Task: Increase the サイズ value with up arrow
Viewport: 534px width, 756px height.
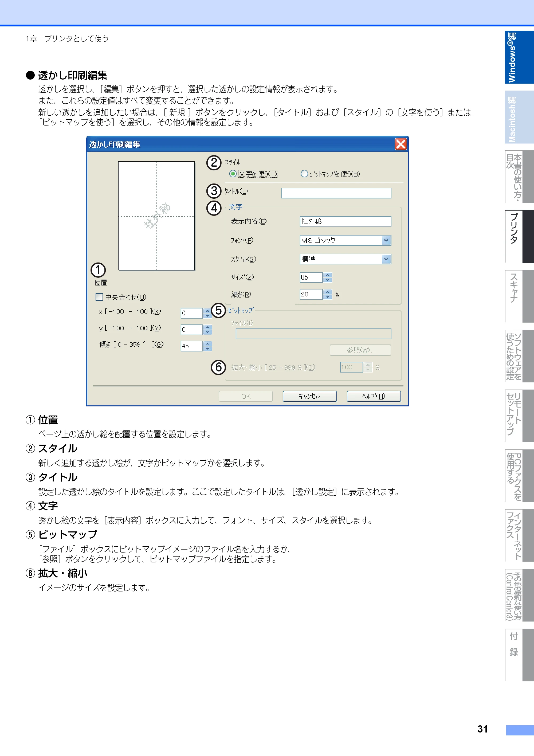Action: (328, 275)
